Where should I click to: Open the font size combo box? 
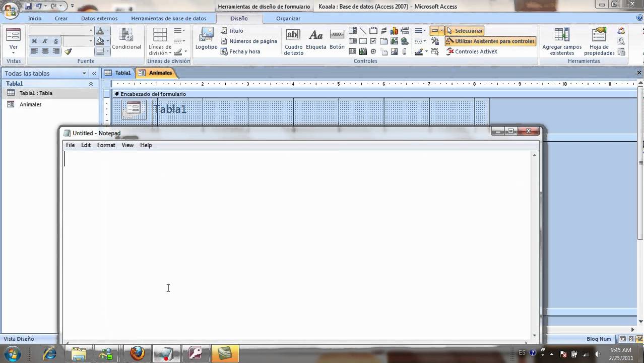pyautogui.click(x=78, y=41)
